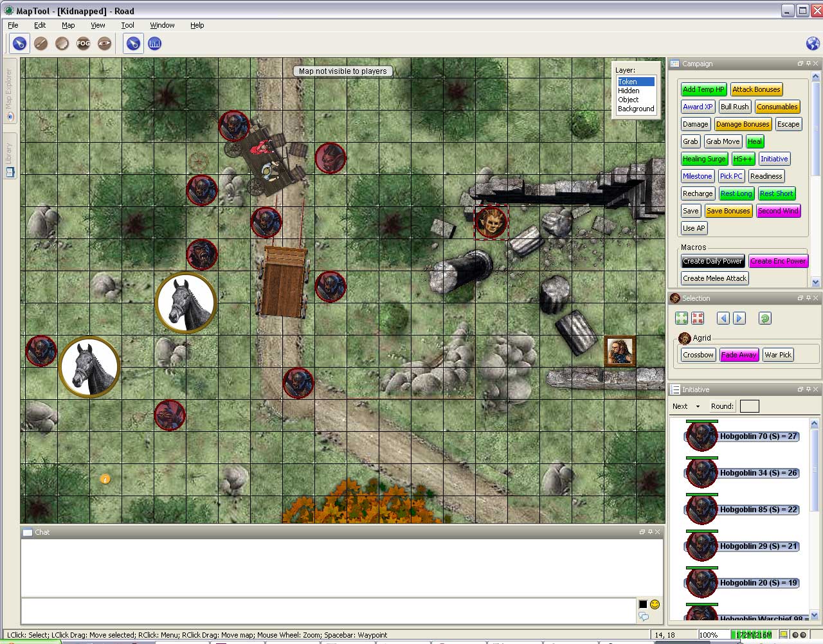The height and width of the screenshot is (644, 823).
Task: Open the View menu
Action: point(98,25)
